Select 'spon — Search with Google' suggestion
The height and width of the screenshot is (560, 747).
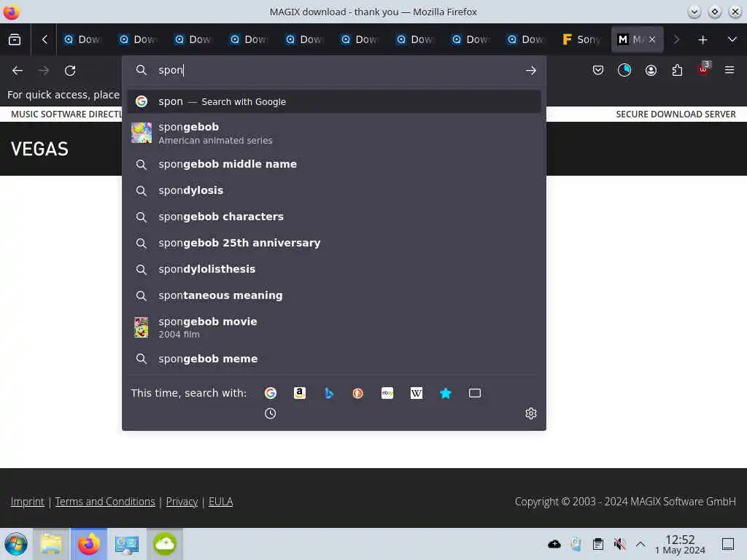click(x=334, y=101)
